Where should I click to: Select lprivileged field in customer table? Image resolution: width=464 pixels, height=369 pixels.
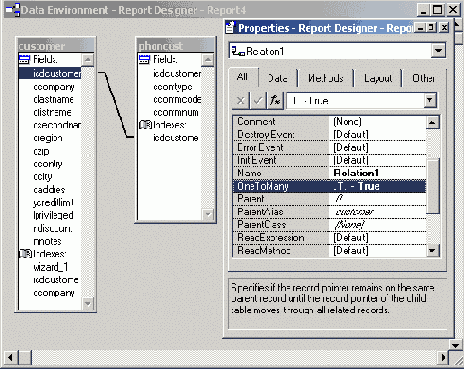tap(53, 215)
